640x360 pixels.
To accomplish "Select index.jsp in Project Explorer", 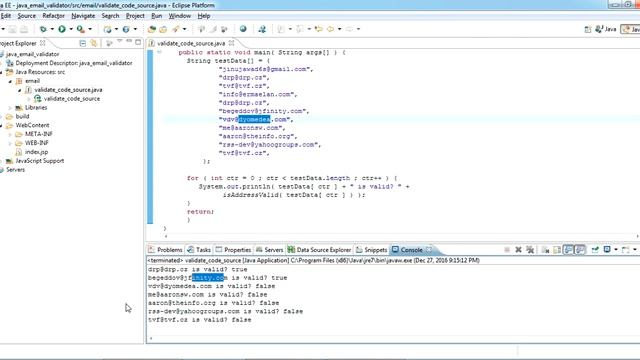I will pyautogui.click(x=36, y=152).
